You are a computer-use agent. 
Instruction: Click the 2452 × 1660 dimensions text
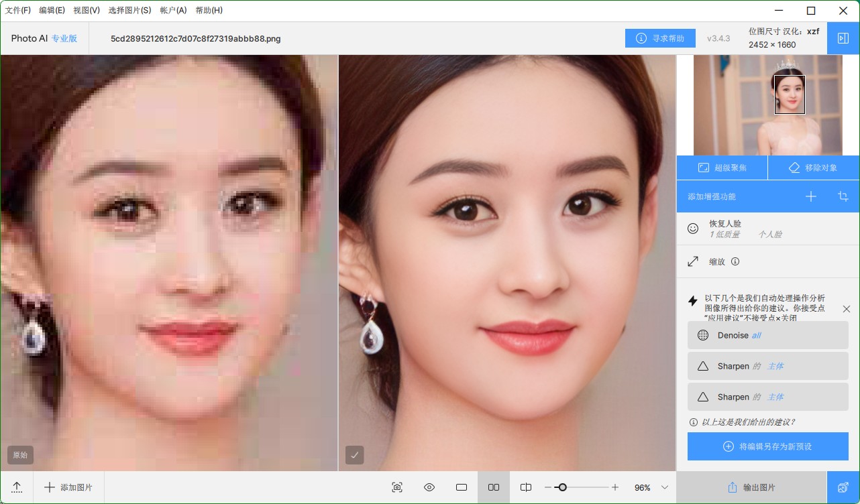(772, 45)
